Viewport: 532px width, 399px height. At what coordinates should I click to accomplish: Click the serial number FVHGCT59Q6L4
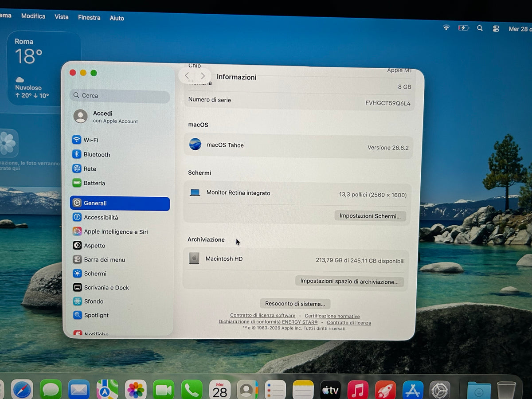(x=388, y=103)
